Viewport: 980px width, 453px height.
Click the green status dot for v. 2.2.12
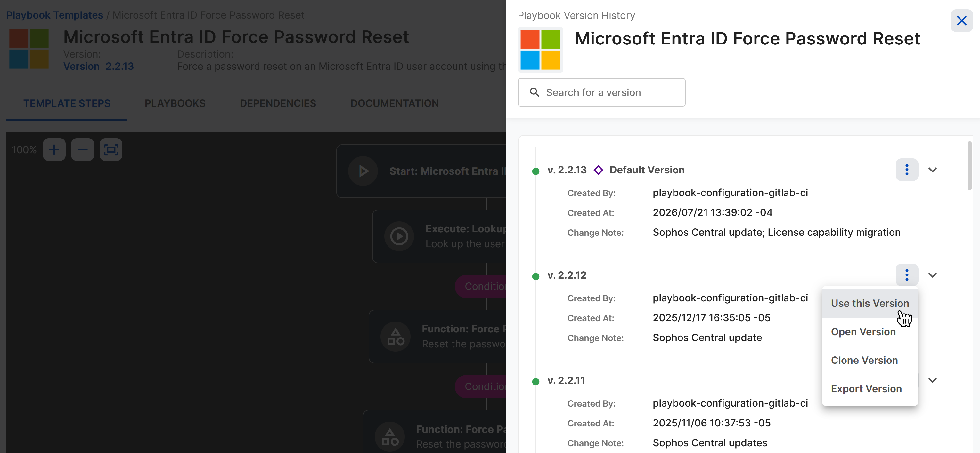pos(536,277)
